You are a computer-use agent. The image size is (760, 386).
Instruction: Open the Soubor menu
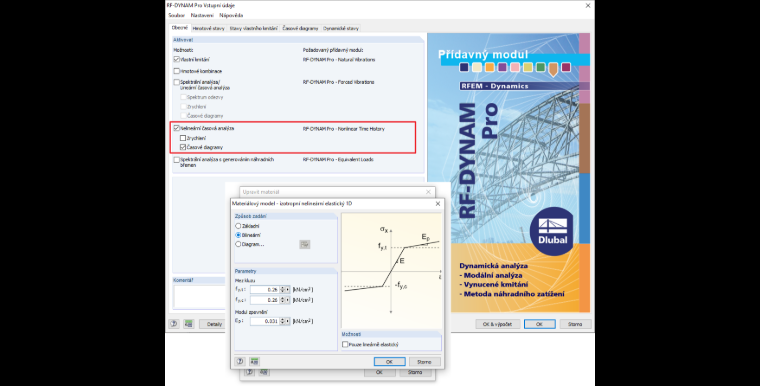click(176, 16)
